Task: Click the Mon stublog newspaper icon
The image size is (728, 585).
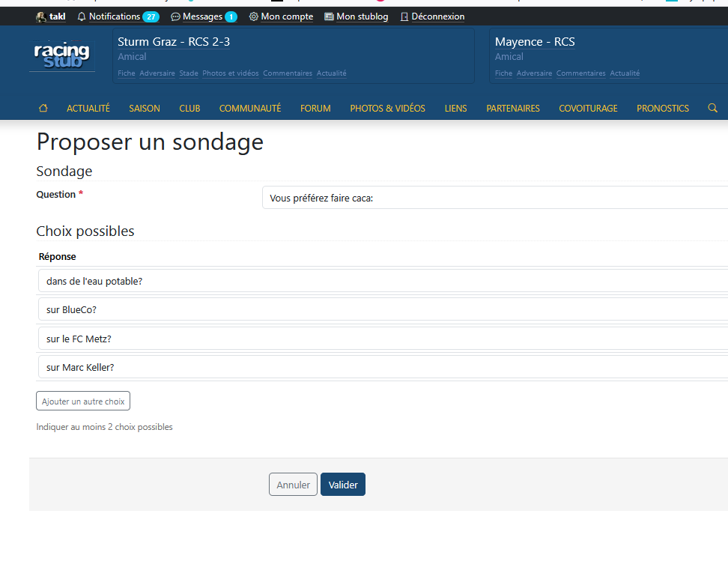Action: pyautogui.click(x=329, y=16)
